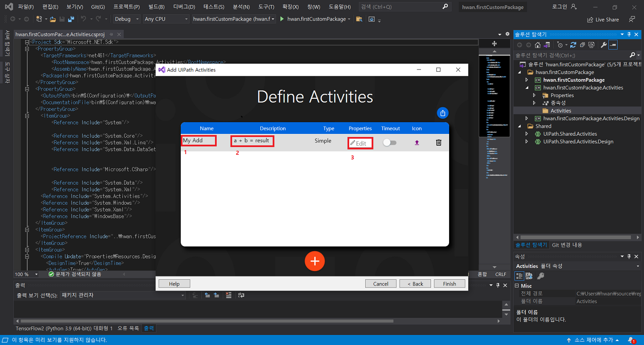Click the Save toolbar icon
The width and height of the screenshot is (644, 345).
[x=62, y=19]
